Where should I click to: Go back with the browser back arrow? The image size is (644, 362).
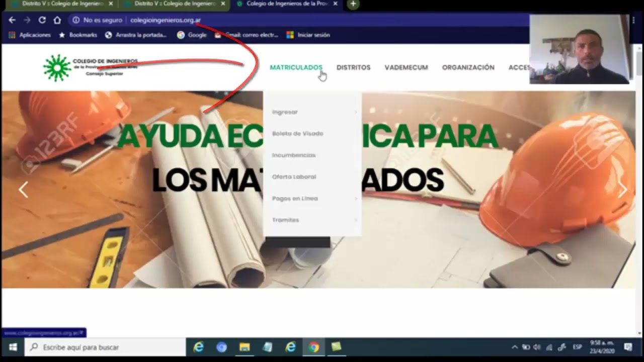[x=12, y=20]
